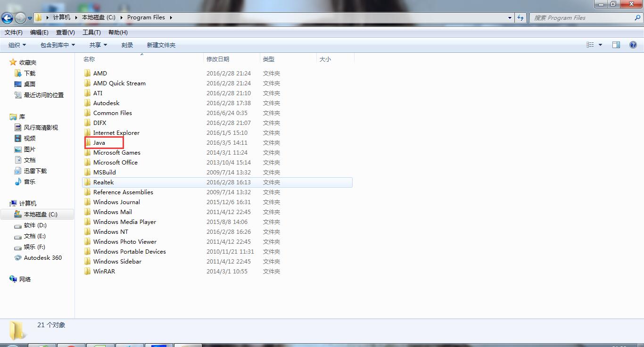The height and width of the screenshot is (347, 644).
Task: Open the 工具(T) menu
Action: point(91,32)
